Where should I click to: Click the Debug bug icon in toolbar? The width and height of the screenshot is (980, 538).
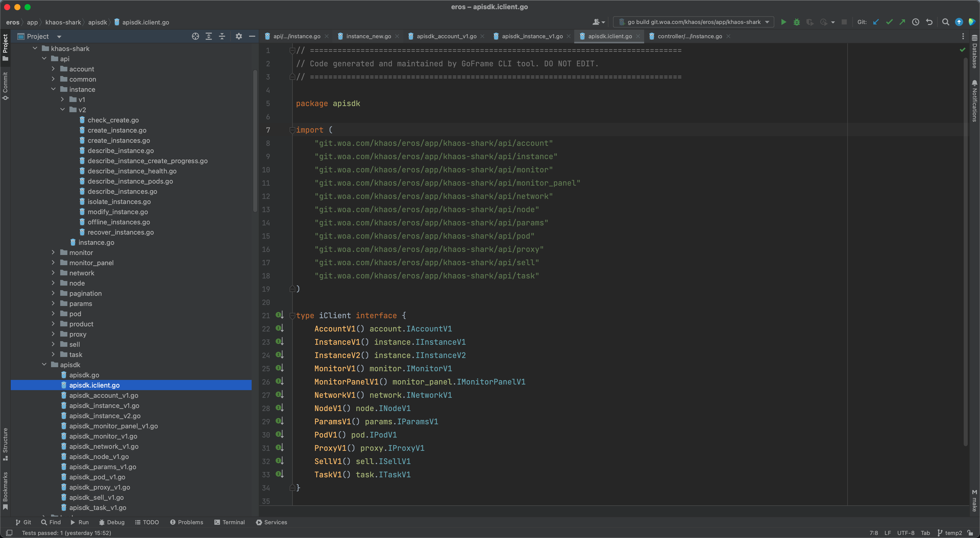pos(796,22)
